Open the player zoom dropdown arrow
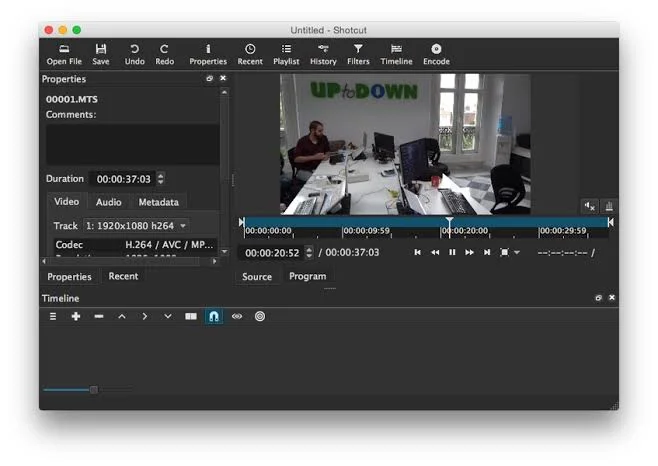The width and height of the screenshot is (658, 466). coord(517,253)
